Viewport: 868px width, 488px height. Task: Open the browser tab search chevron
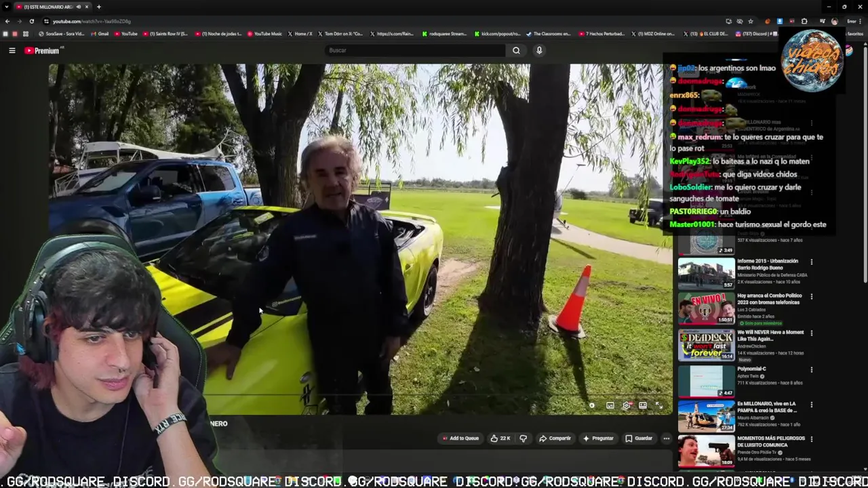pos(7,7)
